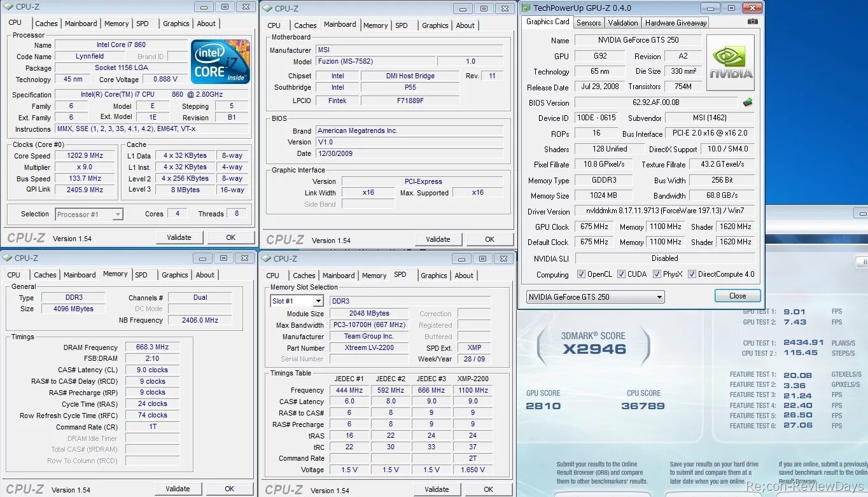Toggle the OpenCL checkbox

click(581, 274)
